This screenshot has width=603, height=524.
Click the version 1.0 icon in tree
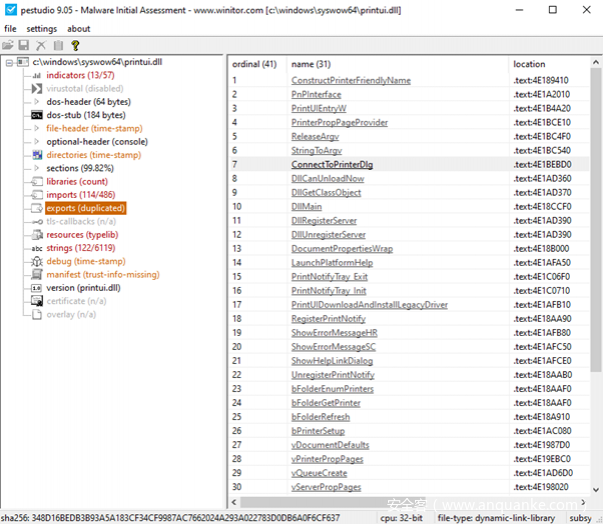click(x=37, y=287)
